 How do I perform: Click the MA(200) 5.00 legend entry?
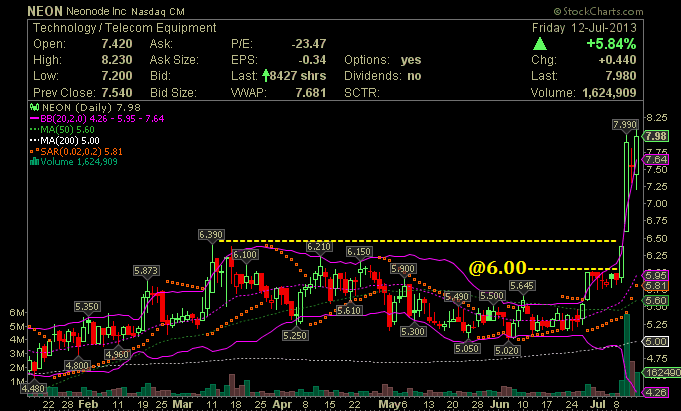64,140
